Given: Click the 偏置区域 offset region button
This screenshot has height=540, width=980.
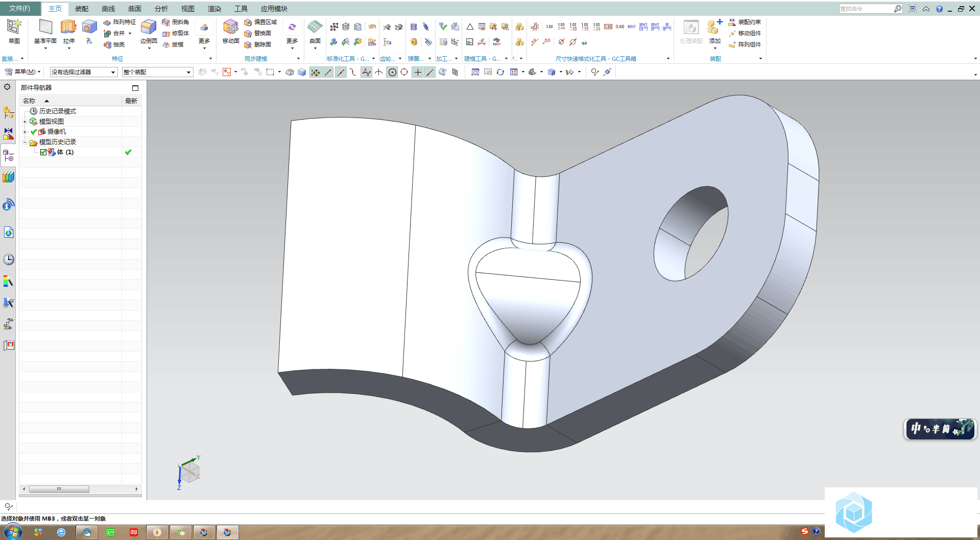Looking at the screenshot, I should [x=260, y=22].
